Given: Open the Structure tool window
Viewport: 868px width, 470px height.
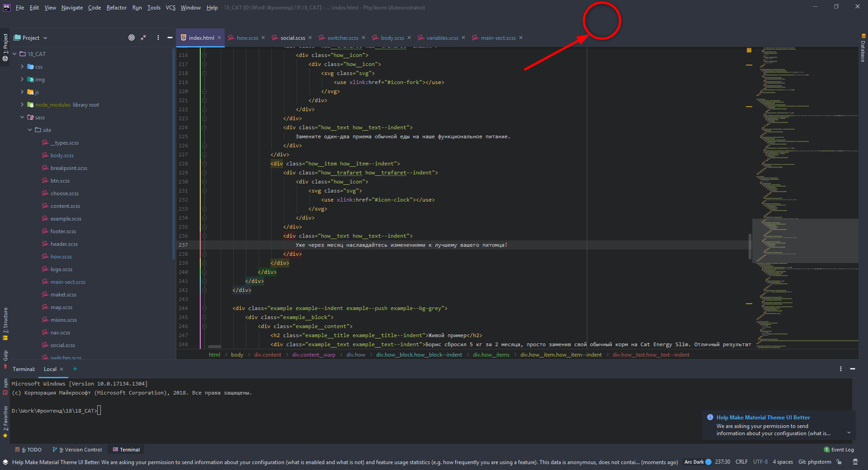Looking at the screenshot, I should click(5, 324).
